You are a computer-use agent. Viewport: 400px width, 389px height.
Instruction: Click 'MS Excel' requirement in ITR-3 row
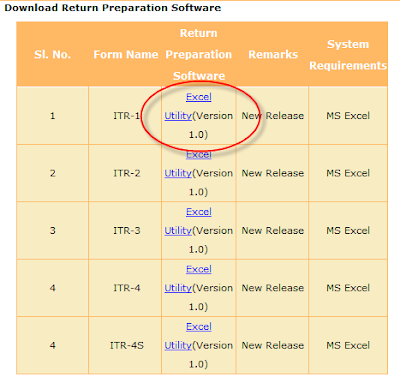348,231
